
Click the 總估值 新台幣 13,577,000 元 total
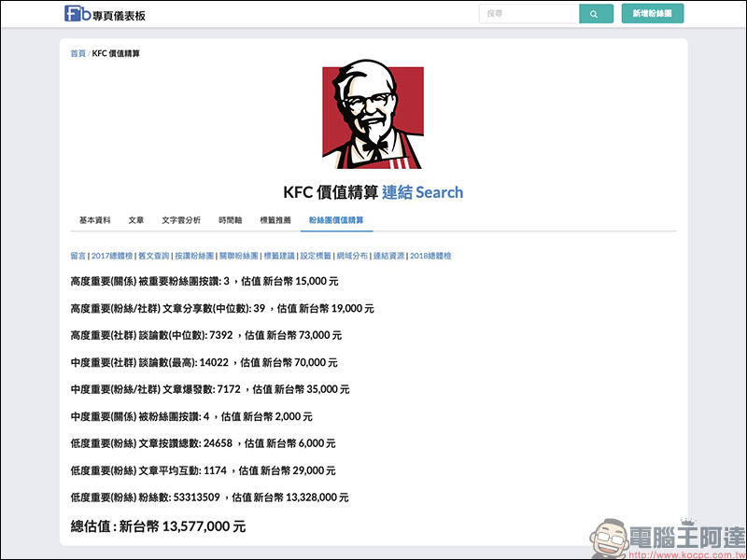(x=158, y=526)
